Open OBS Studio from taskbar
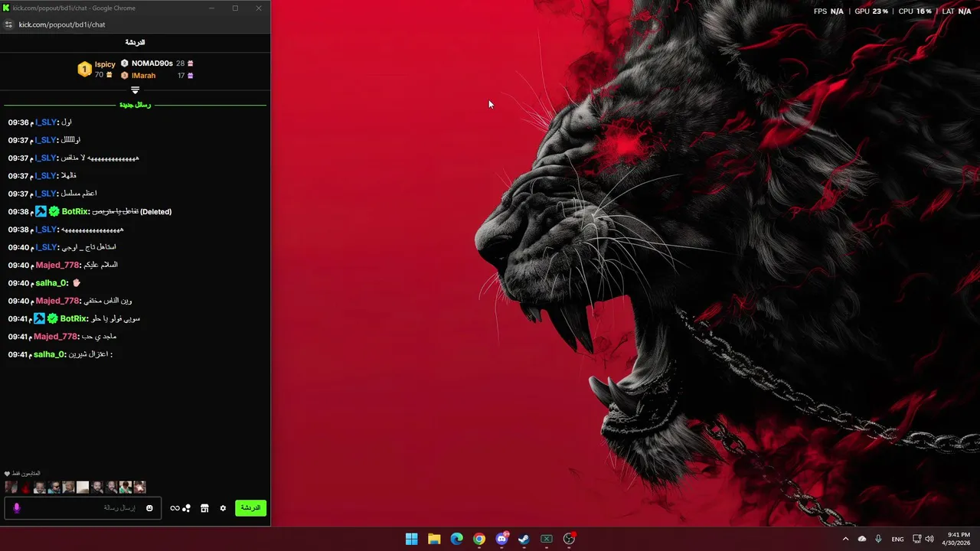 pos(569,539)
